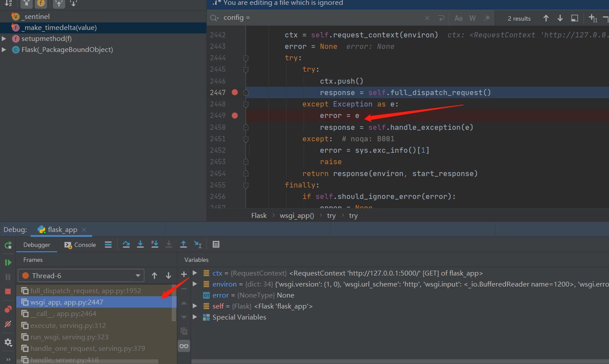This screenshot has width=609, height=364.
Task: Select the Debugger tab
Action: (x=37, y=245)
